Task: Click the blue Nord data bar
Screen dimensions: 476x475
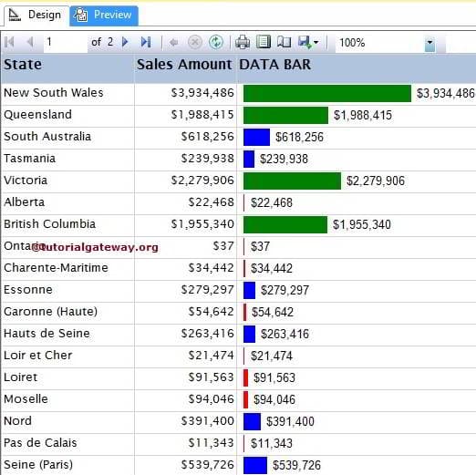Action: (252, 422)
